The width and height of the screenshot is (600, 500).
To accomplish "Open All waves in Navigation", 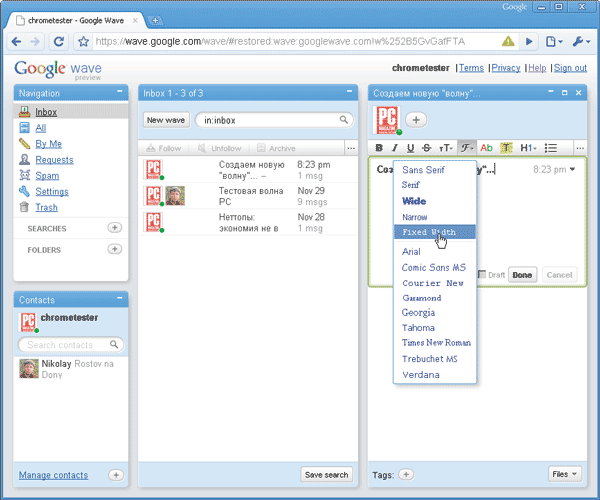I will coord(41,128).
